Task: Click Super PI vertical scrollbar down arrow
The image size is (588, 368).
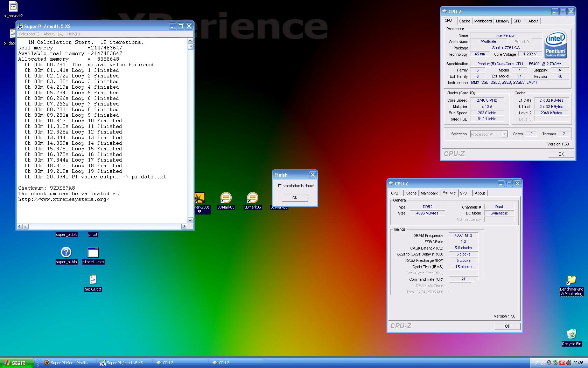Action: pos(190,220)
